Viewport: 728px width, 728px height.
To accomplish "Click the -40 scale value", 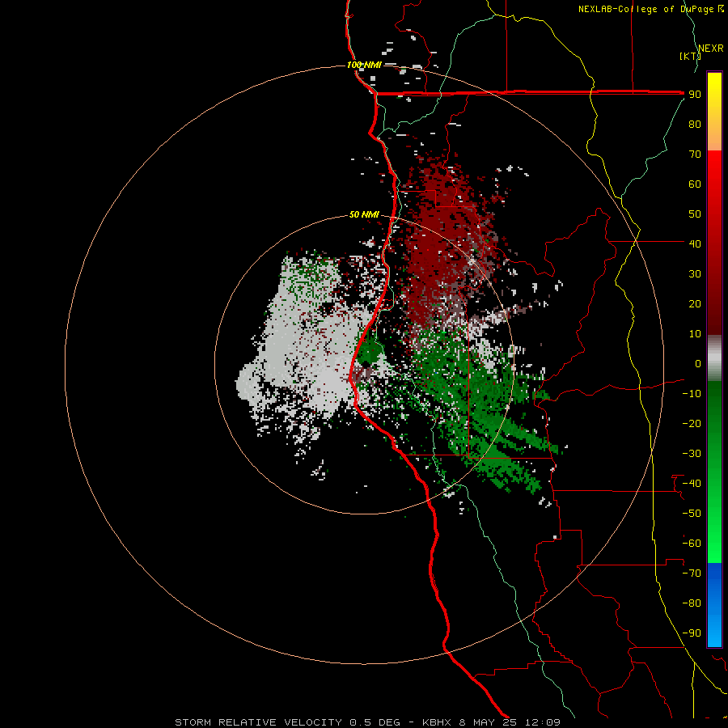I will (x=692, y=484).
